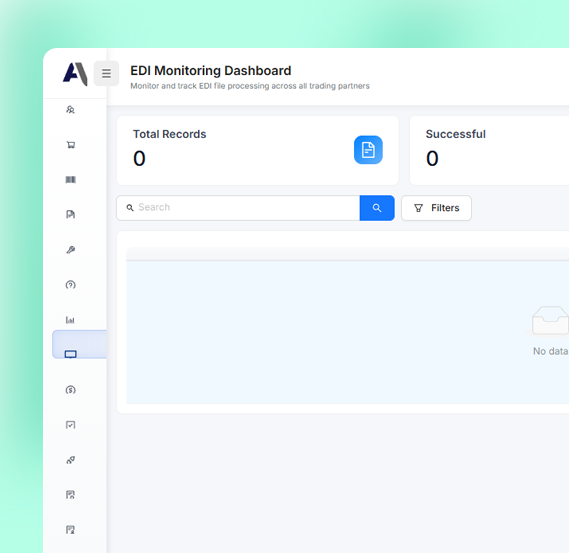Focus the Search input field
The width and height of the screenshot is (569, 553).
(238, 208)
